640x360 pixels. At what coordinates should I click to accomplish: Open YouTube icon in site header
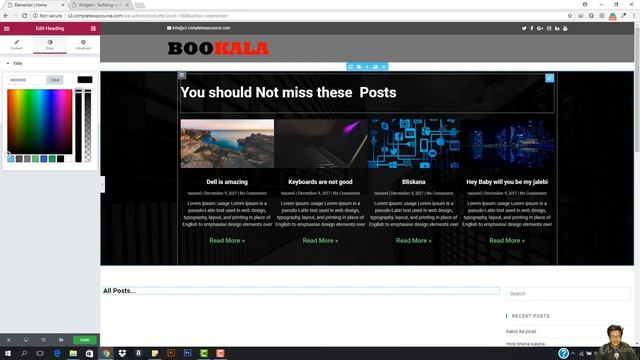click(565, 29)
